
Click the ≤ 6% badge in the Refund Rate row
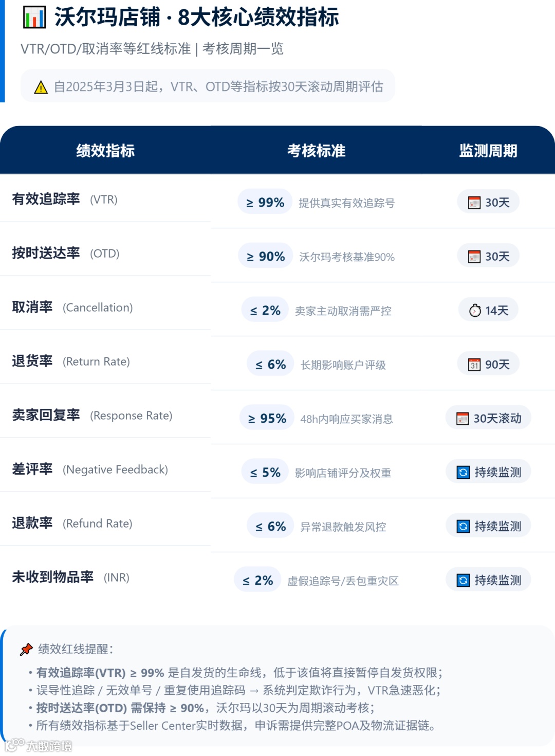pyautogui.click(x=270, y=526)
